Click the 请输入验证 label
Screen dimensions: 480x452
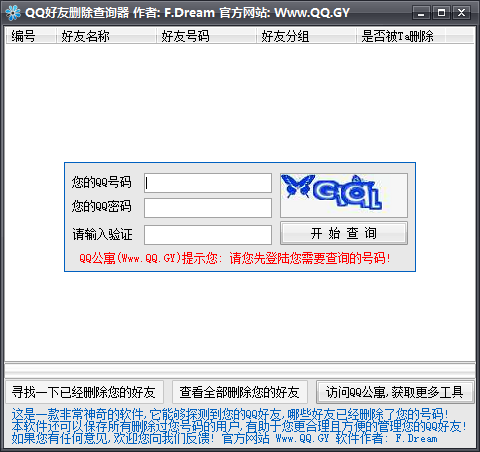click(x=102, y=234)
